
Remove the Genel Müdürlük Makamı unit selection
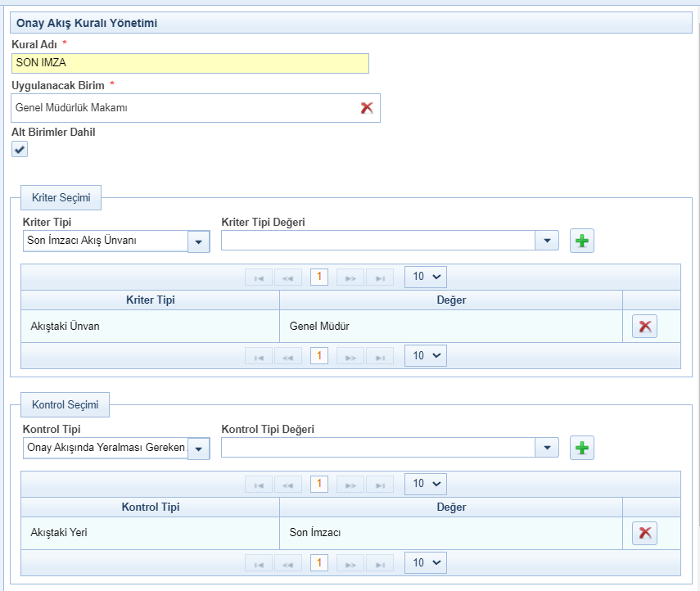click(x=367, y=108)
